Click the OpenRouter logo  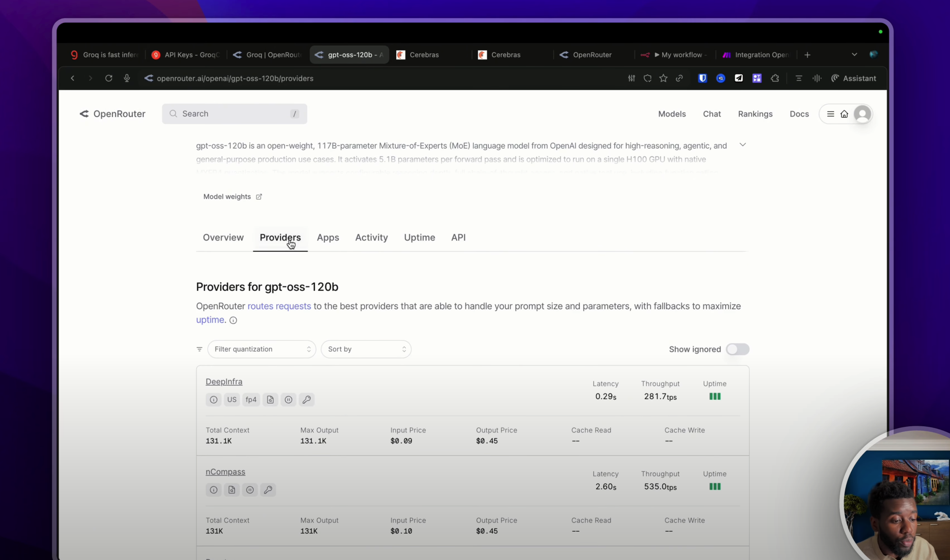pyautogui.click(x=112, y=114)
